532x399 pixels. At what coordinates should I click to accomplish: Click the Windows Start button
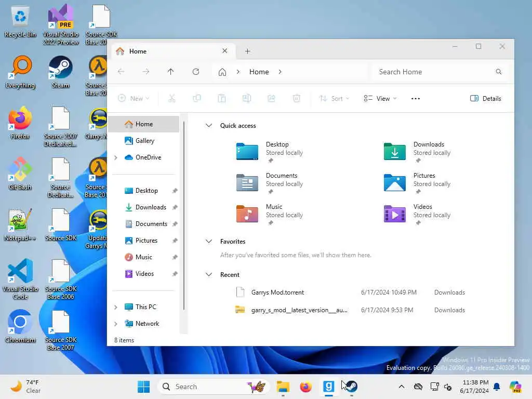[x=143, y=387]
